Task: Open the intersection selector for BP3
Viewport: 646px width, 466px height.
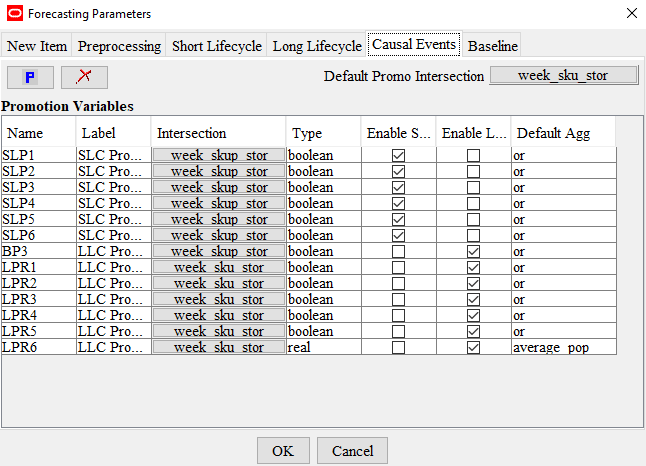Action: click(219, 251)
